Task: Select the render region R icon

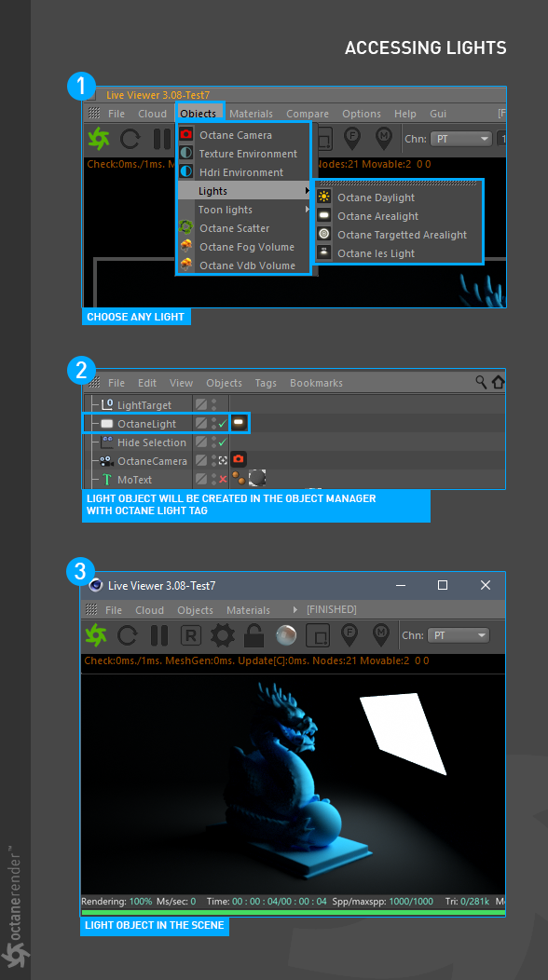Action: pyautogui.click(x=191, y=635)
